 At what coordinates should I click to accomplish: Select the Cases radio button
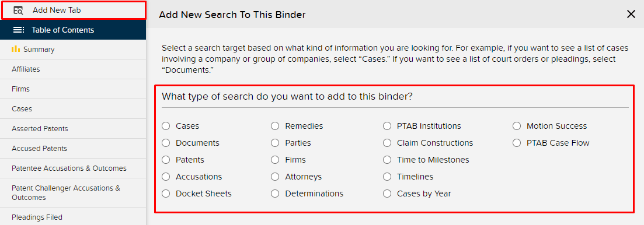point(166,126)
